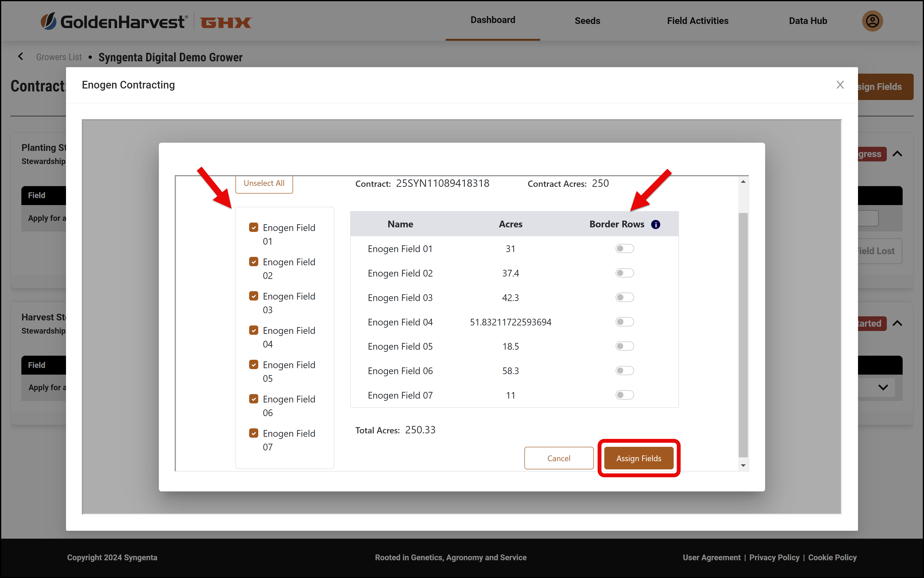Click Unselect All
The image size is (924, 578).
tap(264, 183)
